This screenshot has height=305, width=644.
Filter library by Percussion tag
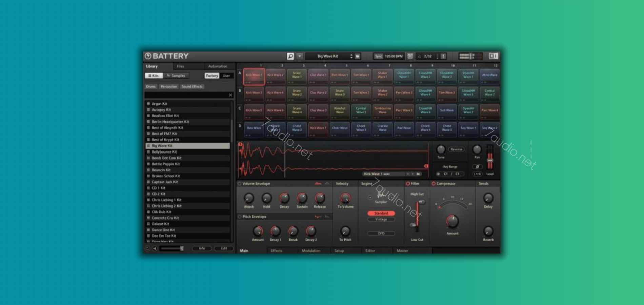pyautogui.click(x=169, y=86)
